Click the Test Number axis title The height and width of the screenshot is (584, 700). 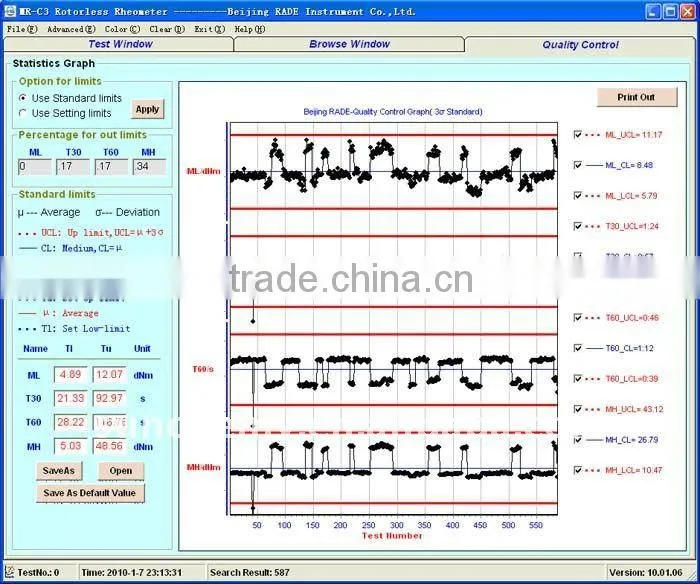tap(392, 535)
